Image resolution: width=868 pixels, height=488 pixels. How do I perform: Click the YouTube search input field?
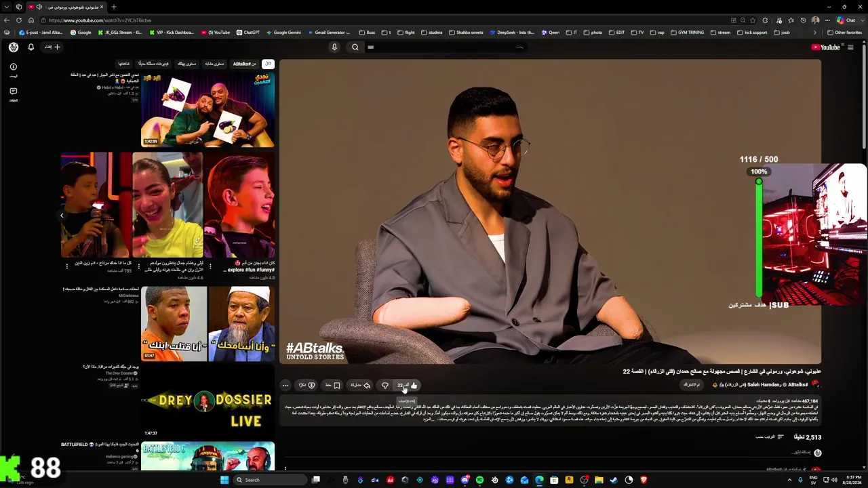tap(446, 47)
